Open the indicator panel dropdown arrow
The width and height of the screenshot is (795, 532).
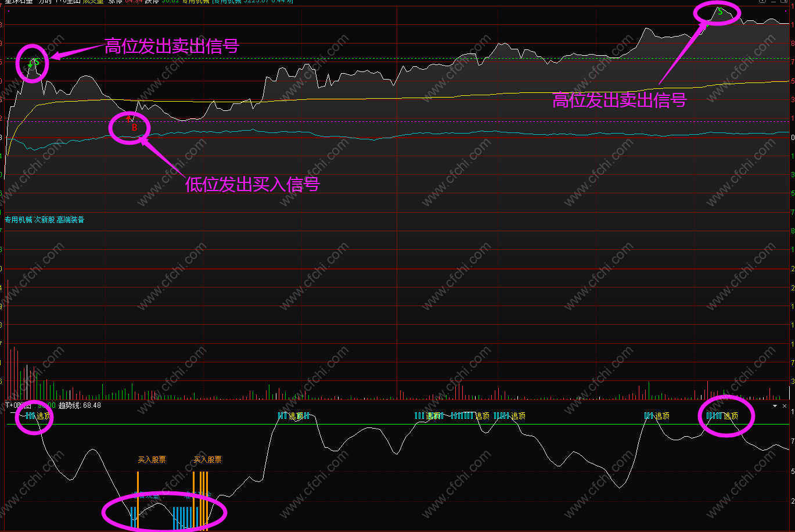(775, 406)
